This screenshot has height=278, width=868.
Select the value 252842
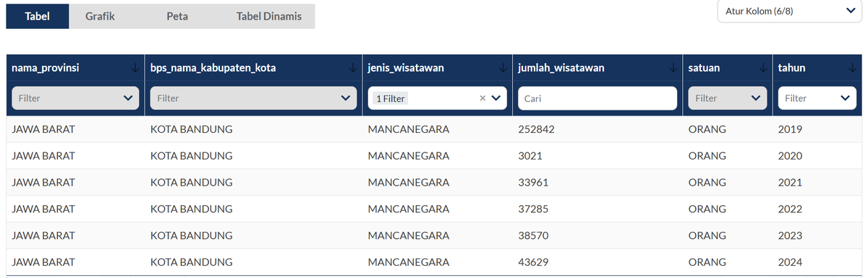(537, 129)
